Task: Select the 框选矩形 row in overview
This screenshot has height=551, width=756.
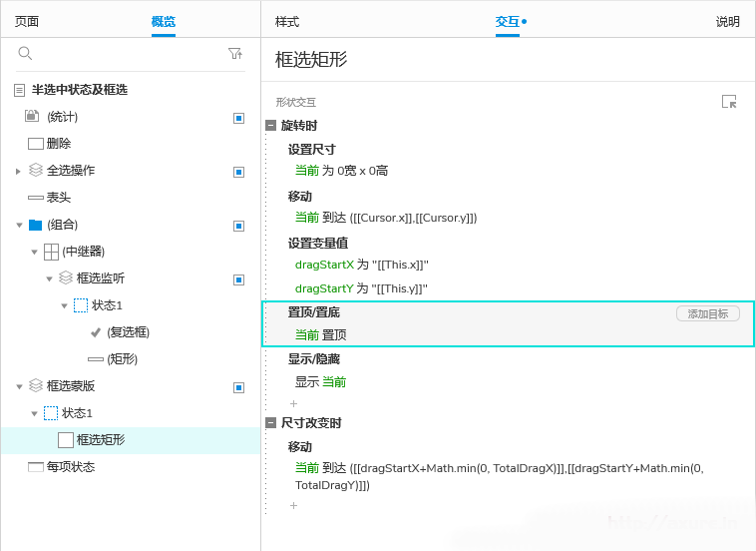Action: coord(131,440)
